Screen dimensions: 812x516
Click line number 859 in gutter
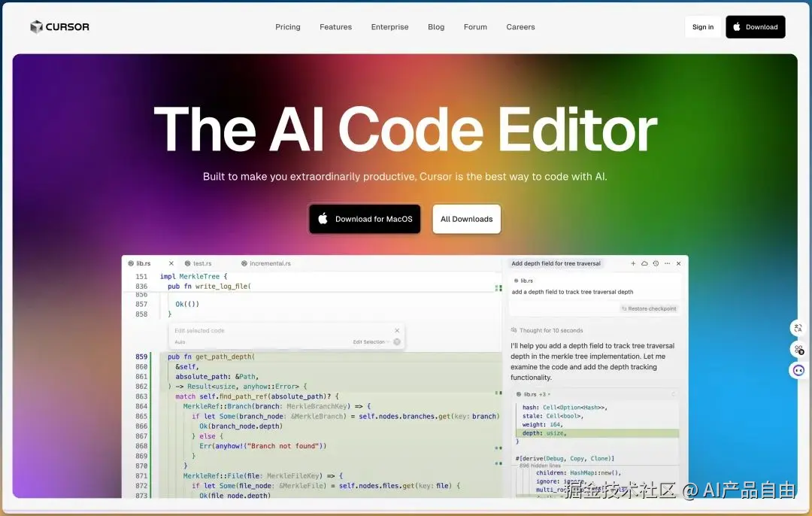click(x=141, y=357)
